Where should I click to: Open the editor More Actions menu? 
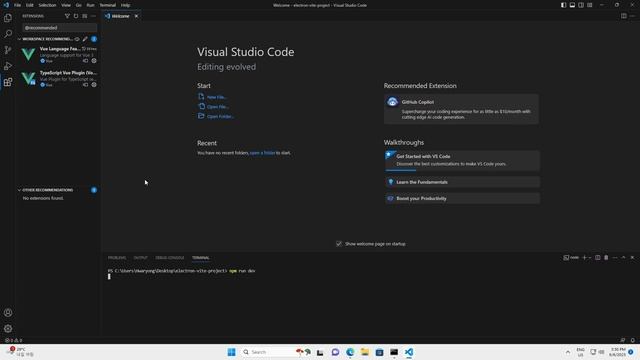[632, 16]
